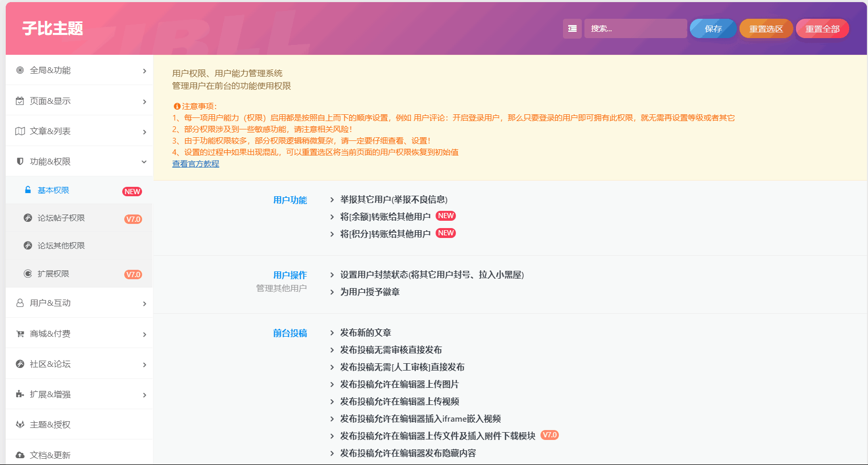Click the 管理其他用户 subtitle text
Screen dimensions: 868x465
click(281, 288)
